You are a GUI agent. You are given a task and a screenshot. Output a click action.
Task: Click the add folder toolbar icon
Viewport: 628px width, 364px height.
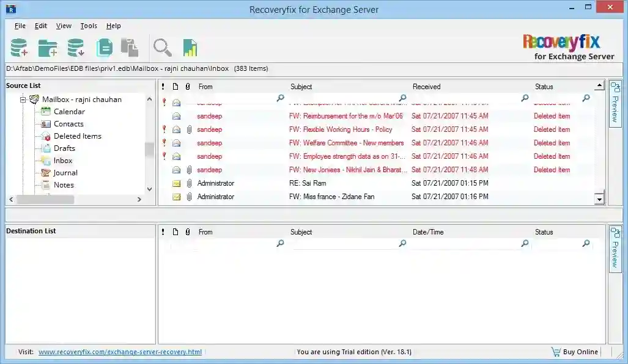(48, 48)
